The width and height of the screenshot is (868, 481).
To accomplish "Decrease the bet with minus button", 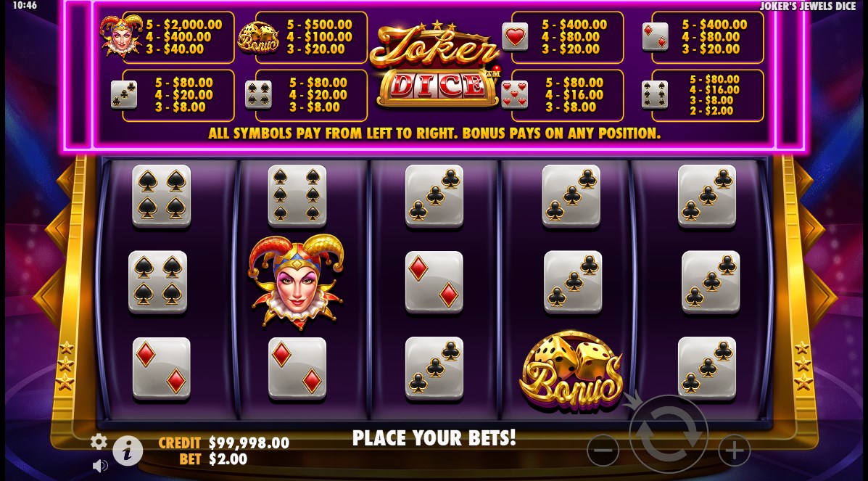I will [x=603, y=450].
